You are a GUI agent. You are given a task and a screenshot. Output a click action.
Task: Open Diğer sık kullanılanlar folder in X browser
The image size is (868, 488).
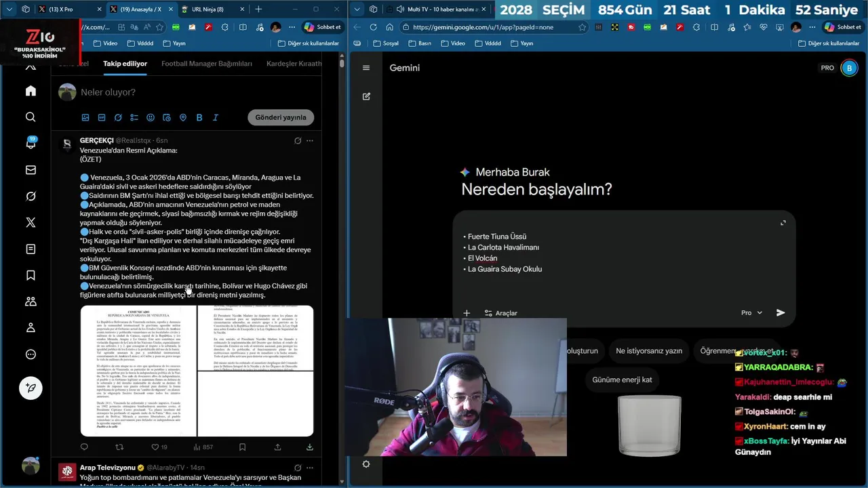point(308,43)
